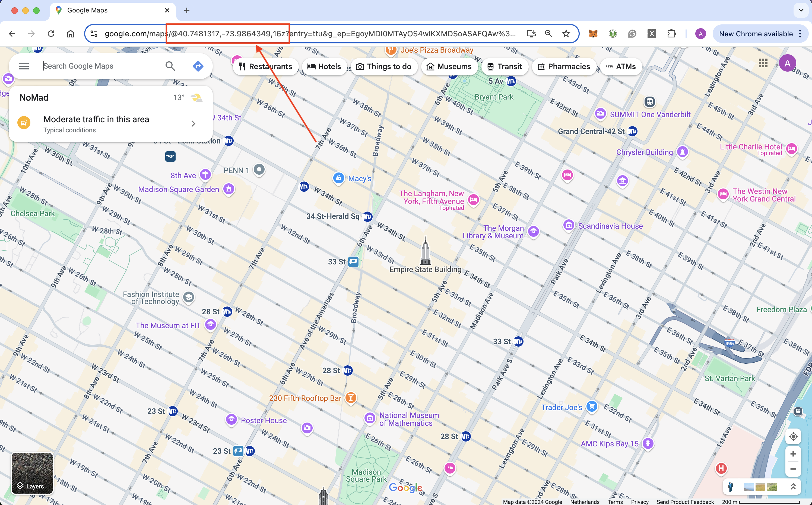The height and width of the screenshot is (505, 812).
Task: Select the Poster House museum pin
Action: click(x=231, y=420)
